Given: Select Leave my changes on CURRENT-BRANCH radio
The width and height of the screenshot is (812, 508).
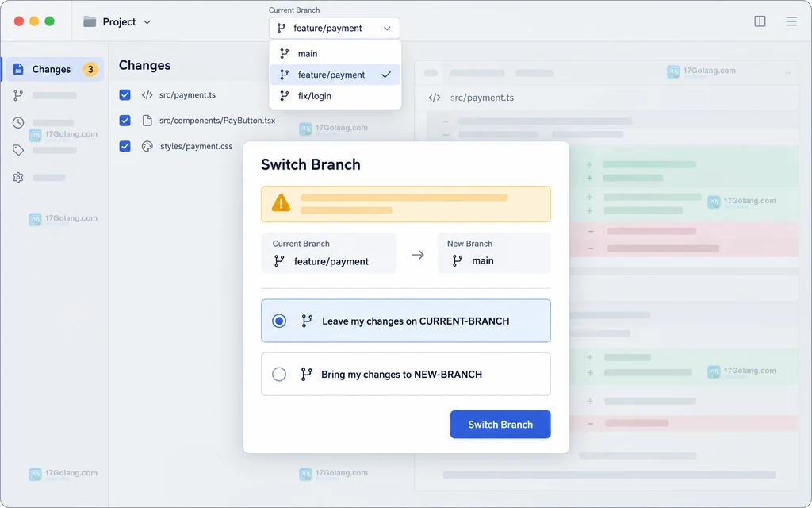Looking at the screenshot, I should (x=279, y=321).
